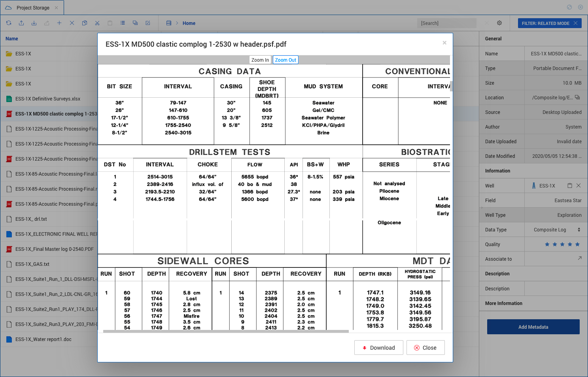Click the Close button in dialog

[425, 348]
